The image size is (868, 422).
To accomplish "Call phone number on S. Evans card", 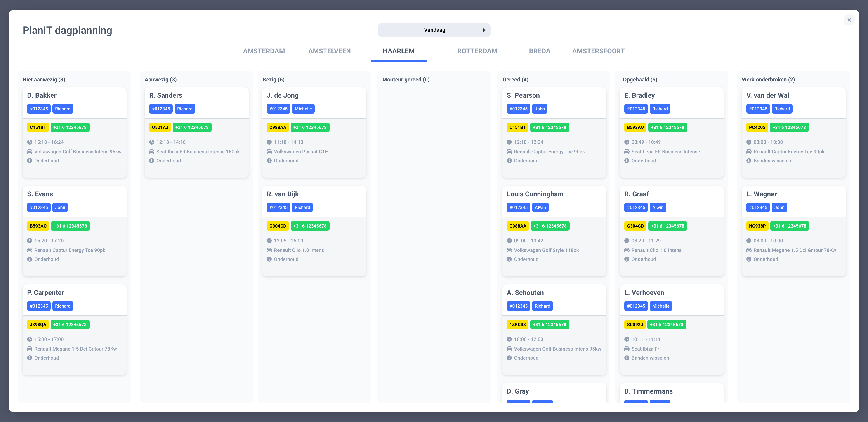I will (71, 226).
